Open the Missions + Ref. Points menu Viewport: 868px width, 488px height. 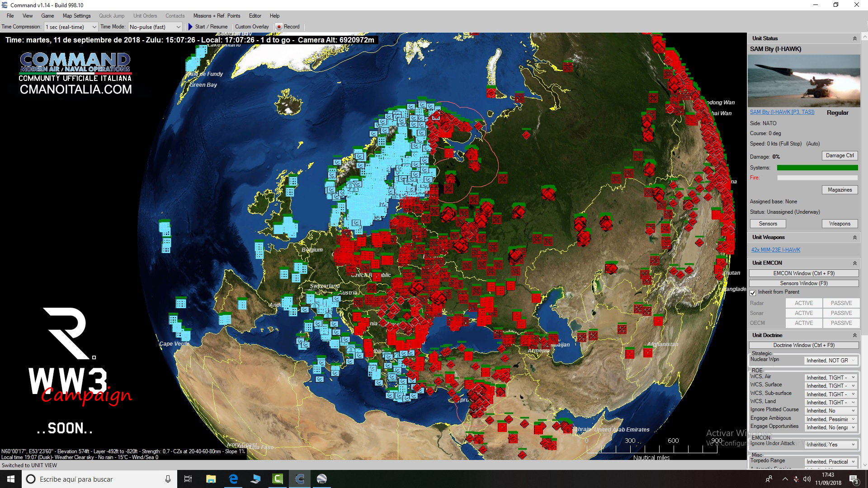click(217, 16)
